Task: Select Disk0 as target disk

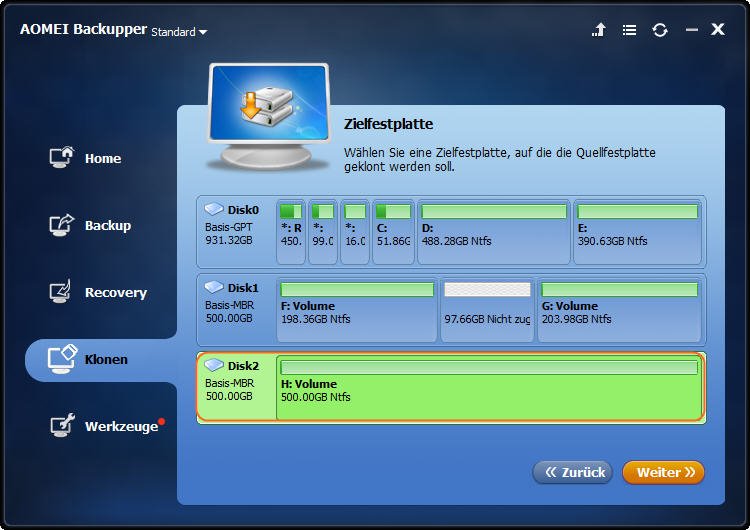Action: point(235,232)
